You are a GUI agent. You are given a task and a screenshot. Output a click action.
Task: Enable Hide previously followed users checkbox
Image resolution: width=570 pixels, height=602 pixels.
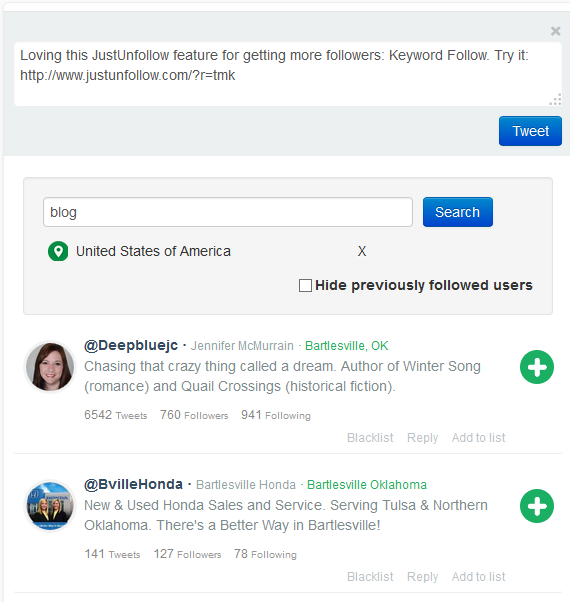(305, 286)
